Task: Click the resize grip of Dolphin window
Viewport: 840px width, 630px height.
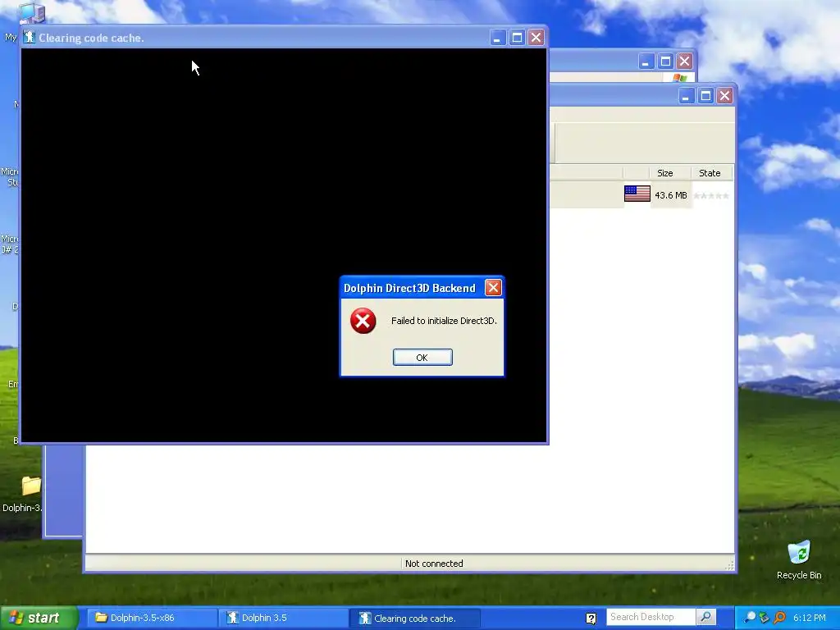Action: (x=729, y=565)
